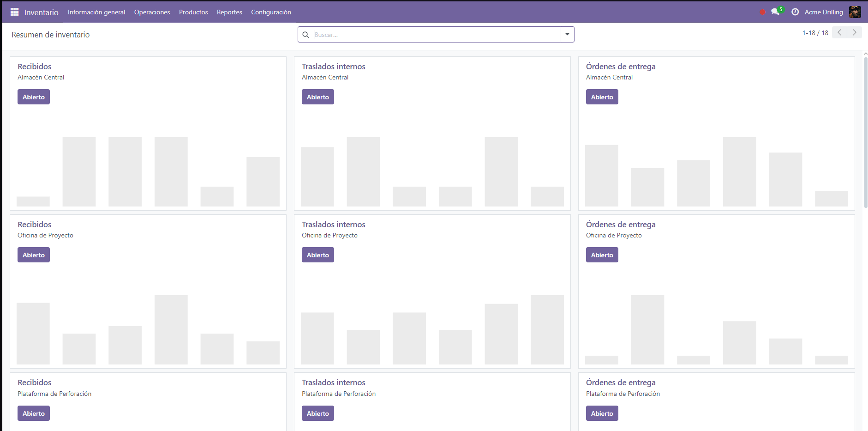The image size is (868, 431).
Task: Click Abierto on Órdenes de entrega Plataforma de Perforación
Action: [x=602, y=413]
